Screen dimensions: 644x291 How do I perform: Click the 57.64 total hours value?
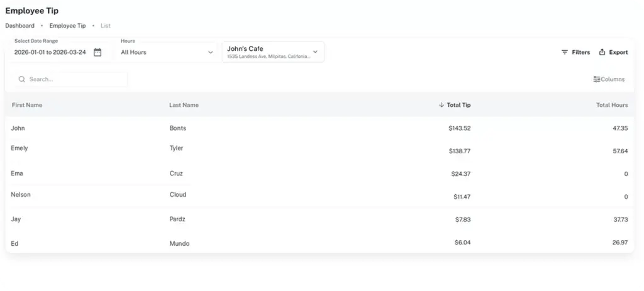pyautogui.click(x=620, y=151)
